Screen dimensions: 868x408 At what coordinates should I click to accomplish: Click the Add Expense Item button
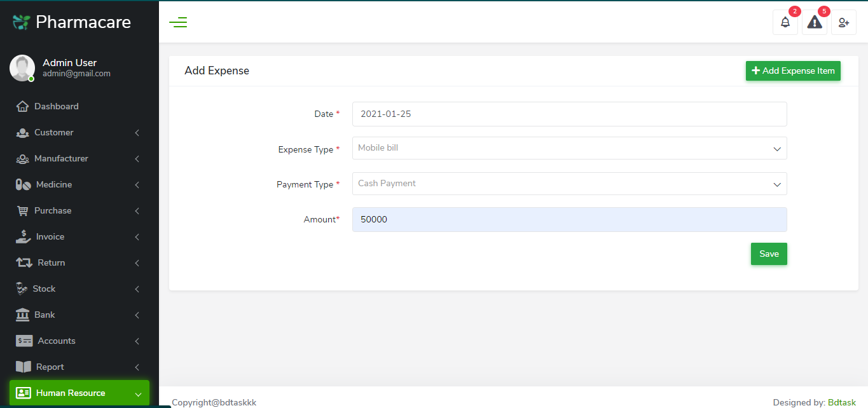793,71
